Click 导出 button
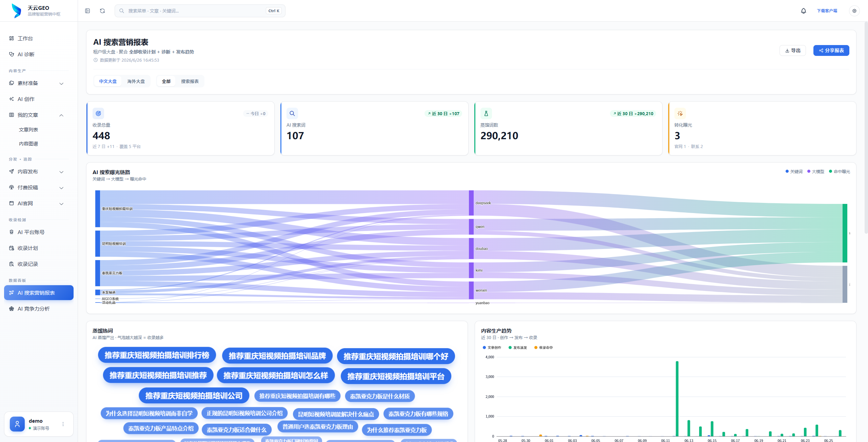 (793, 50)
